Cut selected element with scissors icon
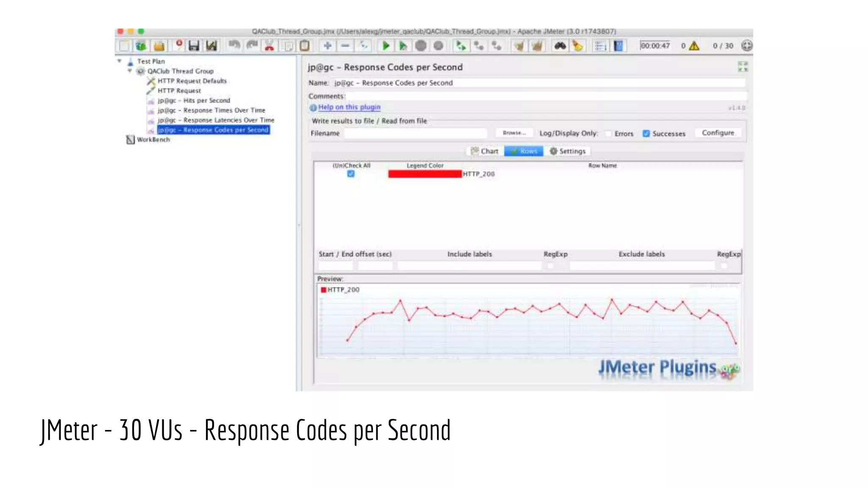Image resolution: width=868 pixels, height=488 pixels. pyautogui.click(x=269, y=46)
